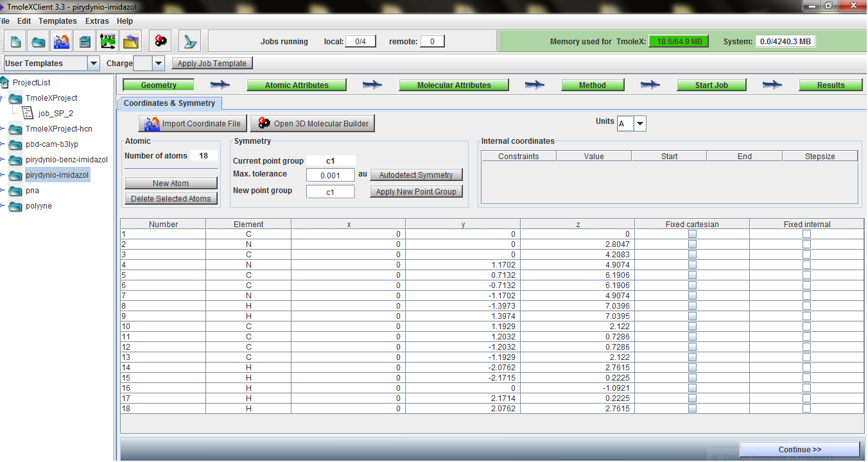Click the molecule import icon in the top toolbar
Viewport: 868px width, 462px height.
click(62, 42)
